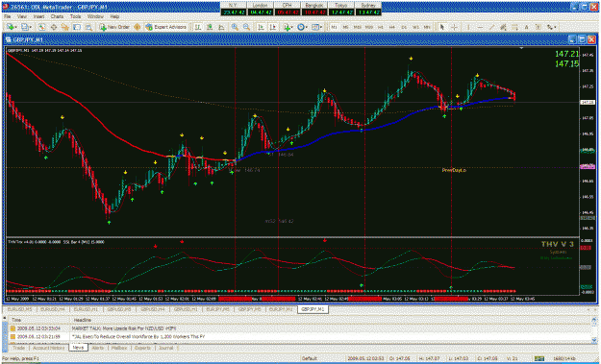Screen dimensions: 601x364
Task: Open the chart templates icon
Action: coord(315,27)
